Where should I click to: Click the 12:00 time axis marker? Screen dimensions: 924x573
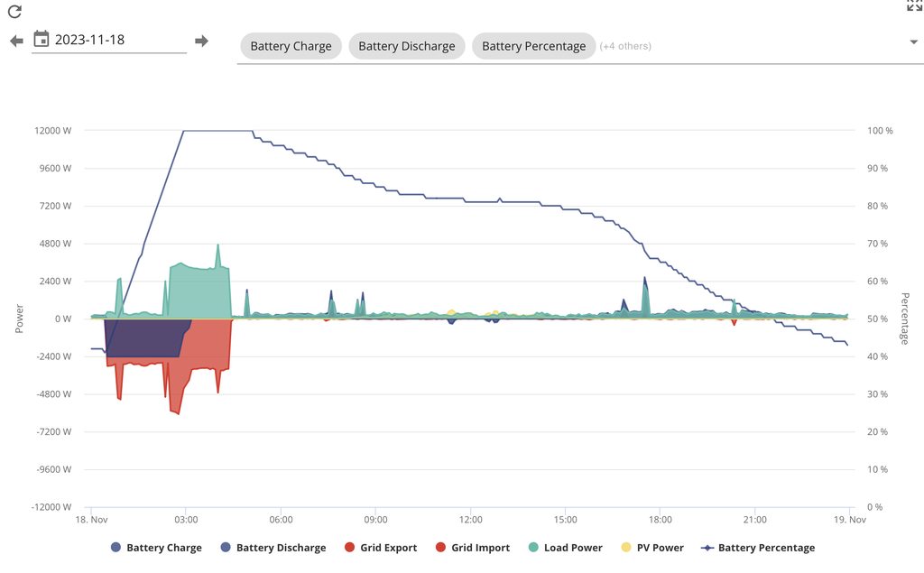tap(470, 520)
